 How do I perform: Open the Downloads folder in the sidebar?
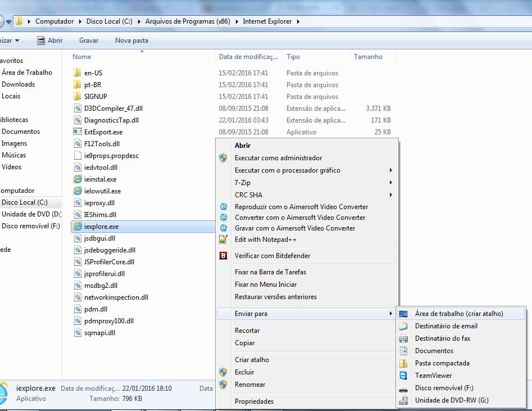click(19, 84)
